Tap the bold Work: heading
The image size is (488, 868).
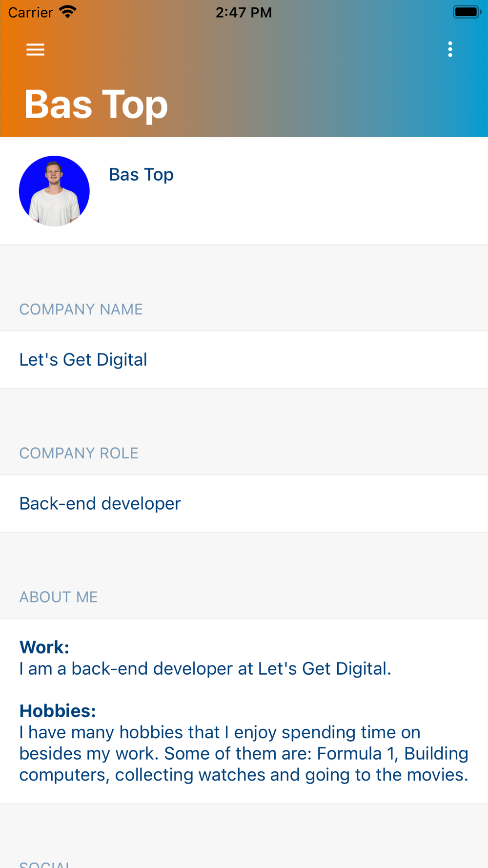tap(44, 647)
